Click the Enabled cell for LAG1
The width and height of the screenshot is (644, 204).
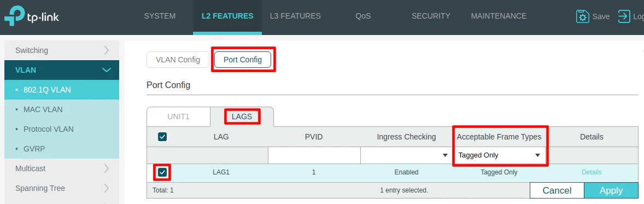click(406, 172)
